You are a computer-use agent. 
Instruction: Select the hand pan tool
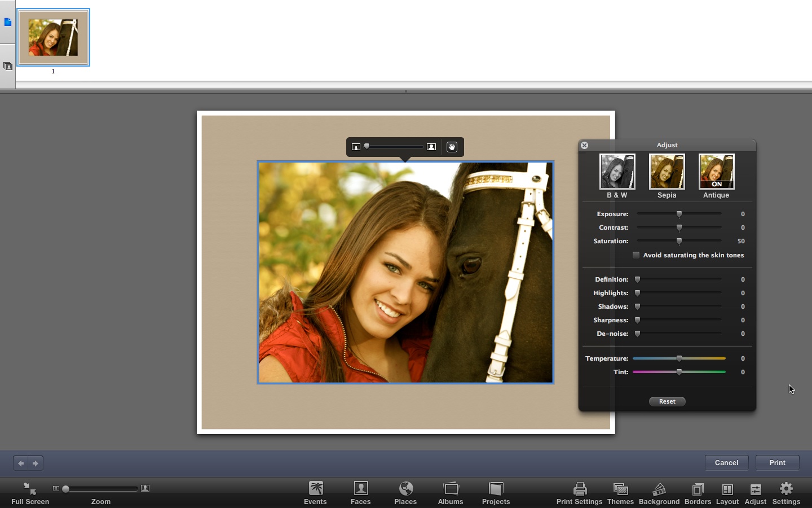pos(452,147)
